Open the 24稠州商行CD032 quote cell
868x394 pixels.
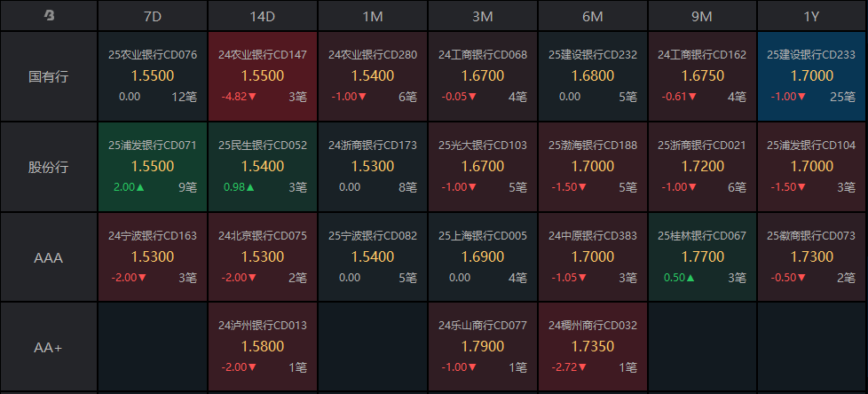point(592,348)
